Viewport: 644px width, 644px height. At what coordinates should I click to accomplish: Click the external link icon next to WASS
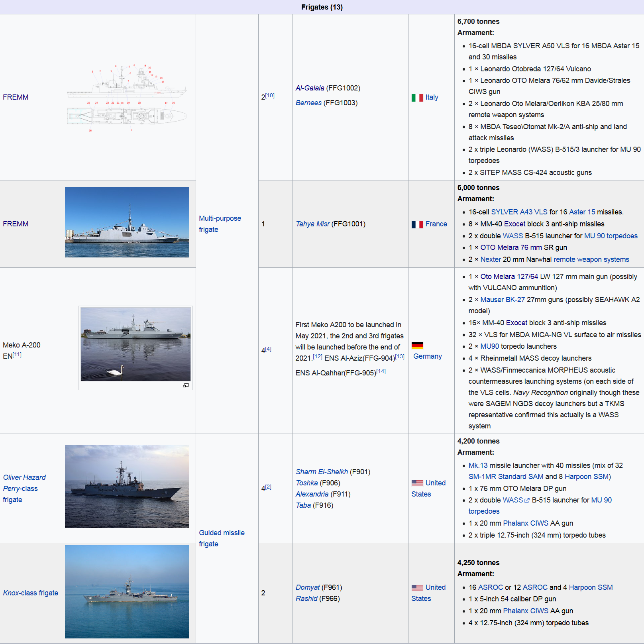[x=527, y=501]
